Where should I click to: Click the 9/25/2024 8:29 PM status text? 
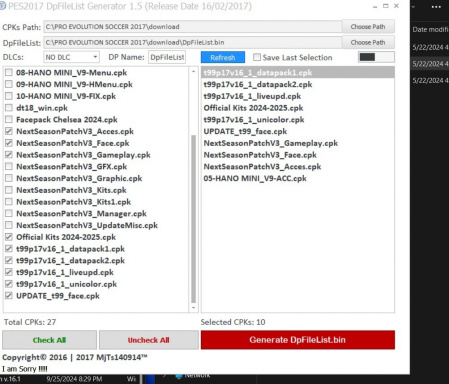click(x=74, y=379)
